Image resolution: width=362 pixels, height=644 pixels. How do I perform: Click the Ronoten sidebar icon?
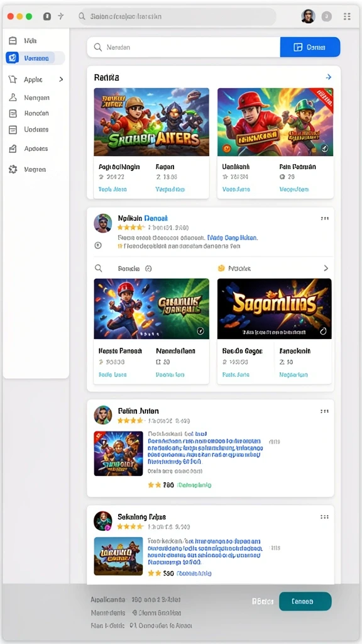(13, 113)
